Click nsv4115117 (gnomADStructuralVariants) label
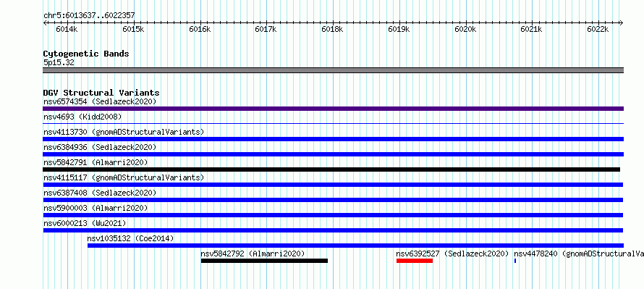 124,177
